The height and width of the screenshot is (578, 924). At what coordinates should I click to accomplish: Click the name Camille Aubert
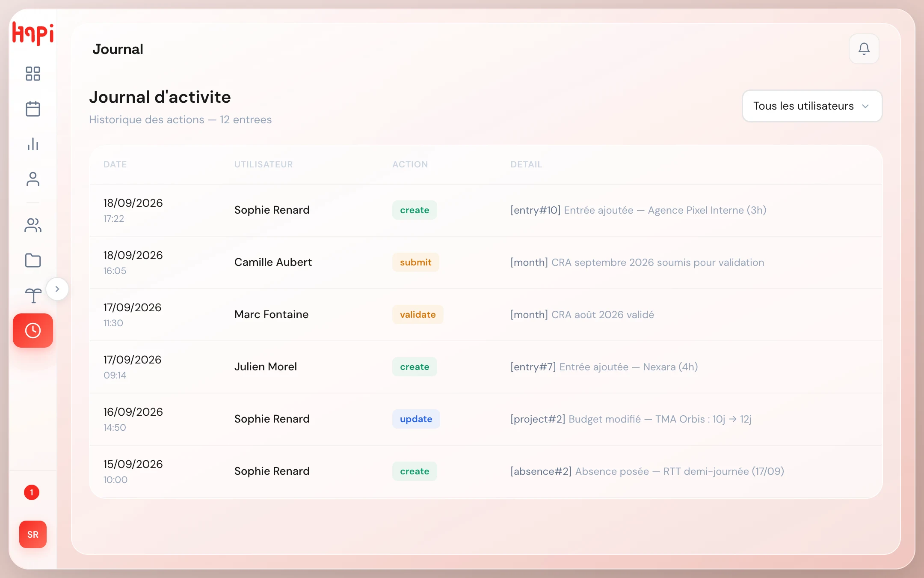[x=273, y=262]
